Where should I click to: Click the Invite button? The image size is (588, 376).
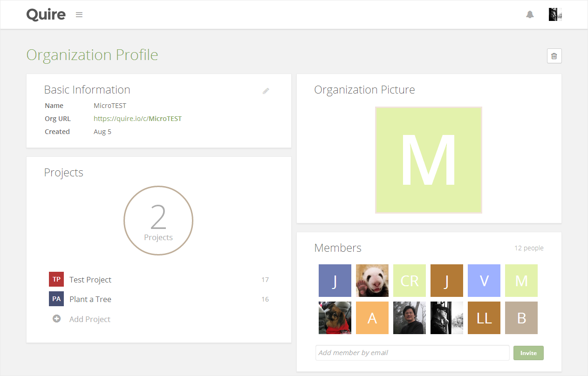pyautogui.click(x=528, y=353)
